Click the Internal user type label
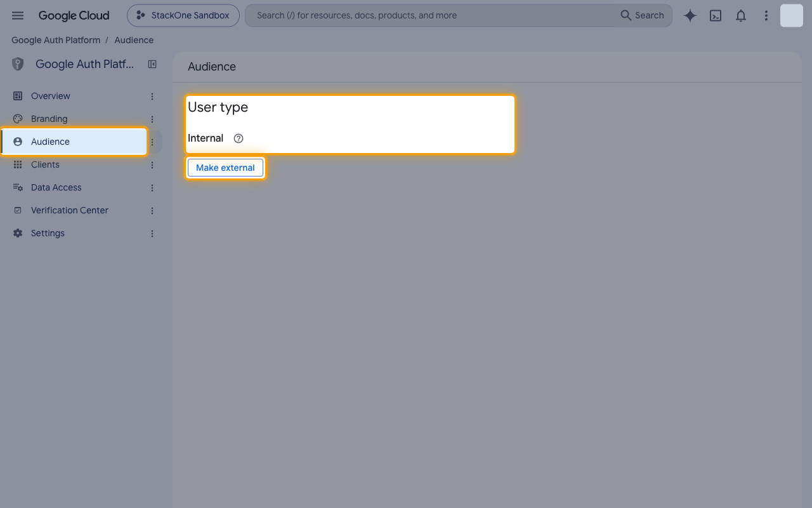Image resolution: width=812 pixels, height=508 pixels. click(206, 138)
